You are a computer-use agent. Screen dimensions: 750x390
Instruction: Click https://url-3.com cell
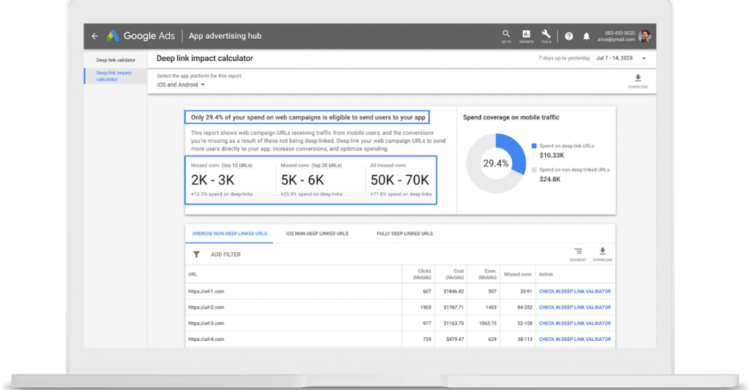click(x=206, y=323)
